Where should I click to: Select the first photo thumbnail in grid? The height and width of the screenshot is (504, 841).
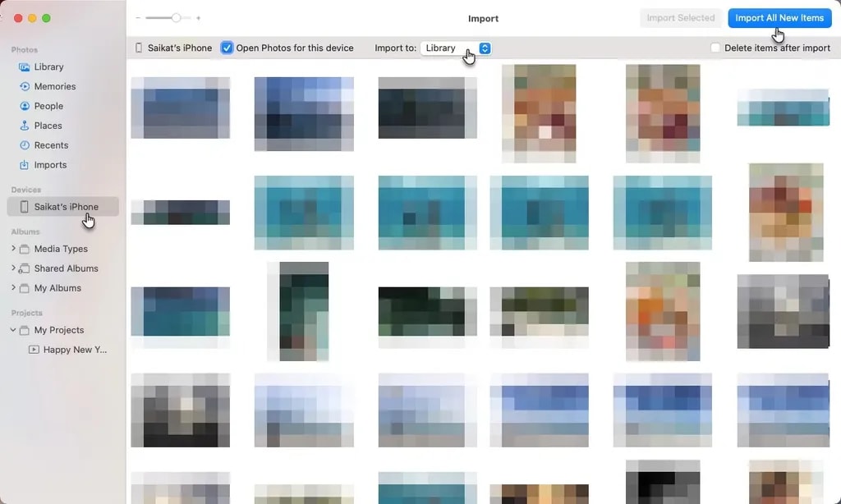pyautogui.click(x=180, y=108)
